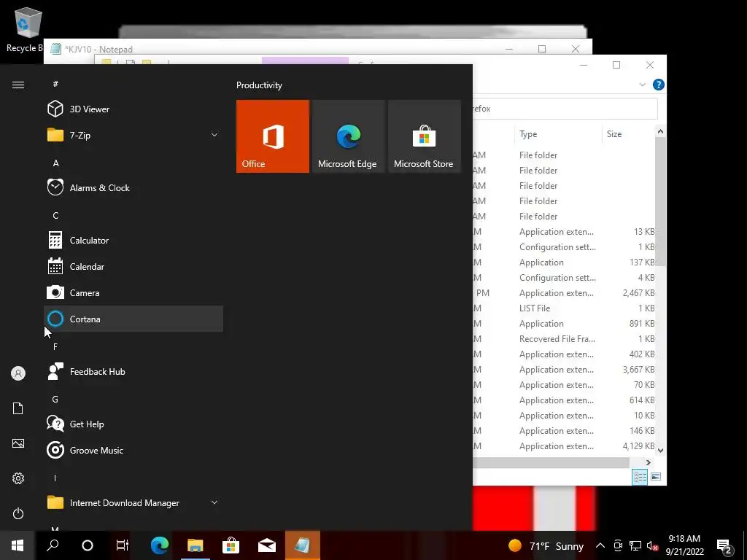Select the Recovered File Fra... row
The height and width of the screenshot is (560, 747).
pyautogui.click(x=564, y=338)
